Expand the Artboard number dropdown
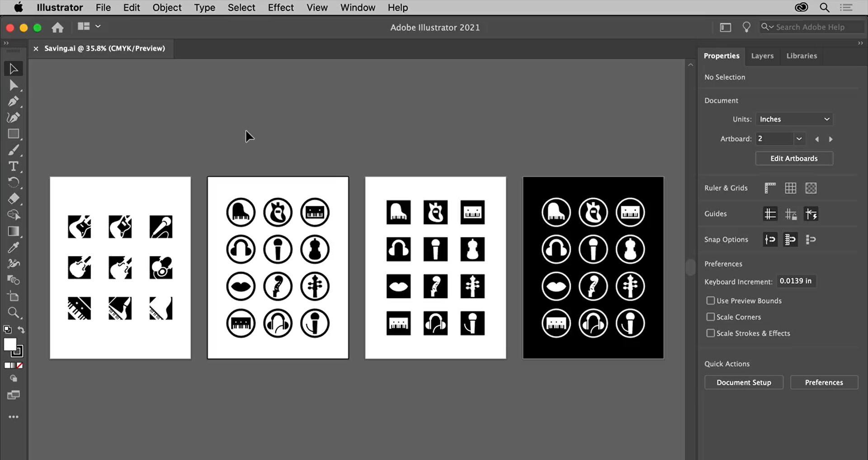Screen dimensions: 868x460 (x=799, y=139)
